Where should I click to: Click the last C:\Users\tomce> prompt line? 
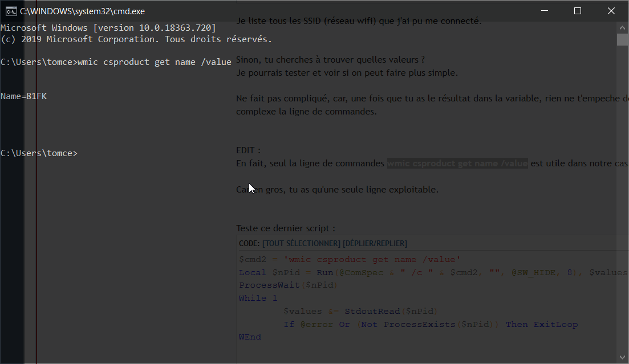[x=39, y=153]
